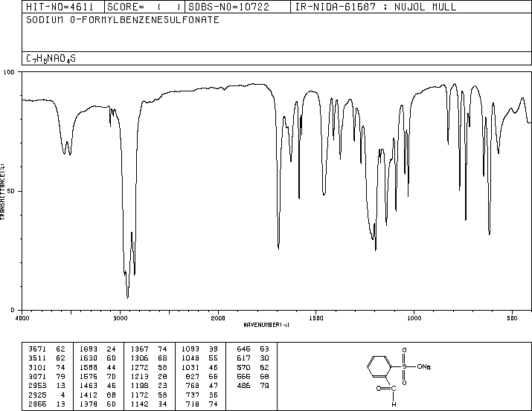The width and height of the screenshot is (532, 411).
Task: Select peak table entry 1213
Action: point(149,376)
